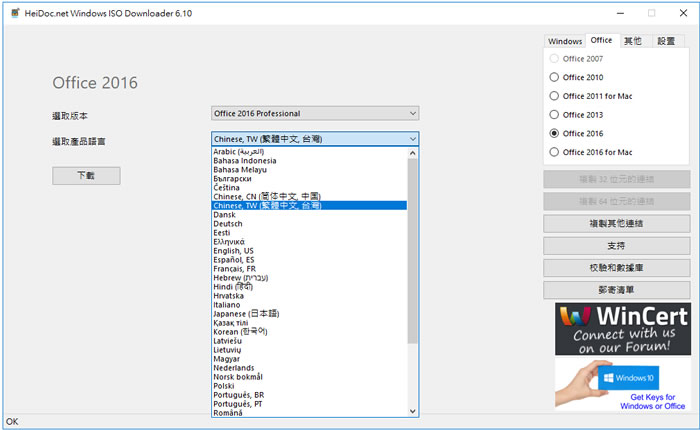Select Magyar language entry
The image size is (700, 430).
point(309,359)
